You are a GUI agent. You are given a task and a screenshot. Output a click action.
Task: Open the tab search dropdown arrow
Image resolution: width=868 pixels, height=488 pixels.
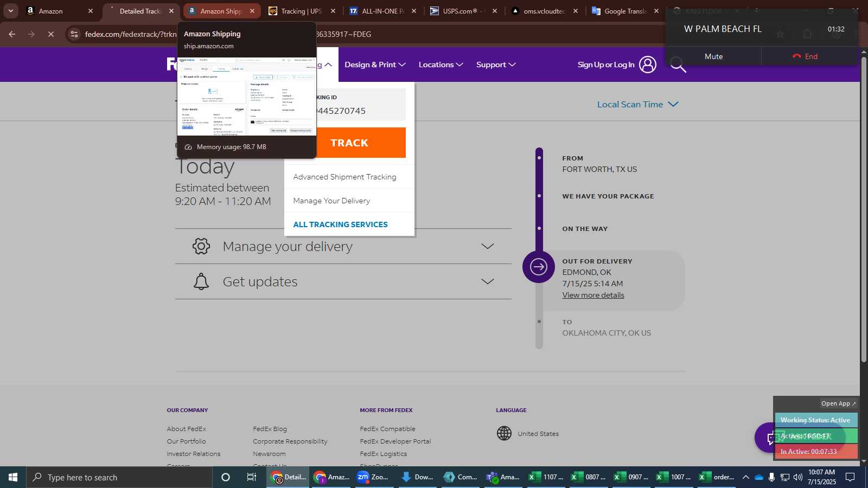[10, 11]
